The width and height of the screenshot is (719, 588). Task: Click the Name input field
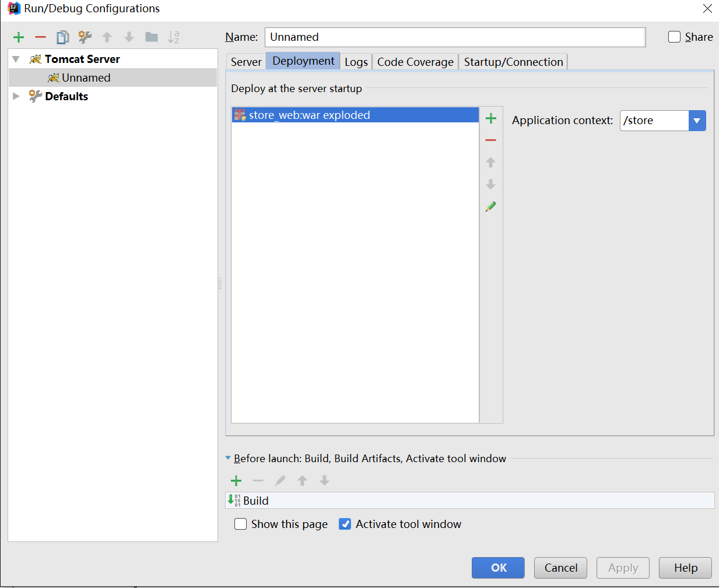(x=455, y=37)
